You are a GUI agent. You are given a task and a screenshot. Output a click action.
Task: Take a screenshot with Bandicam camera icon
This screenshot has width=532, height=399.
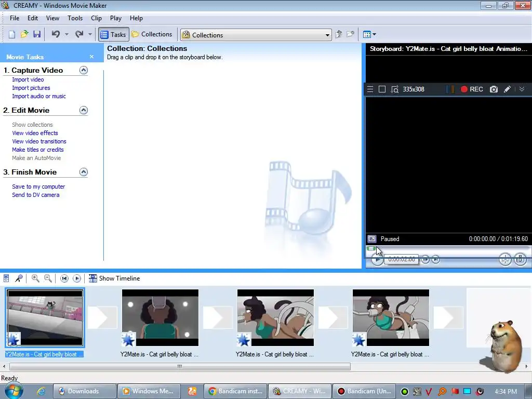(x=494, y=89)
